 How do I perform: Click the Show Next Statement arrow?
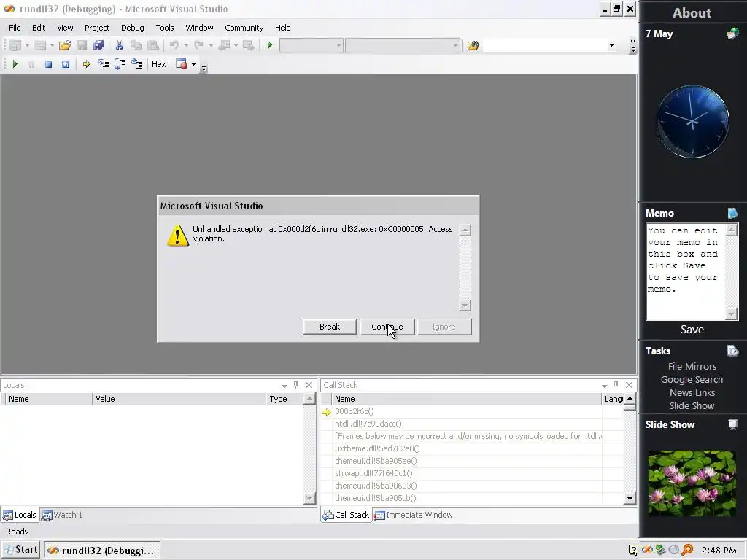[x=86, y=64]
